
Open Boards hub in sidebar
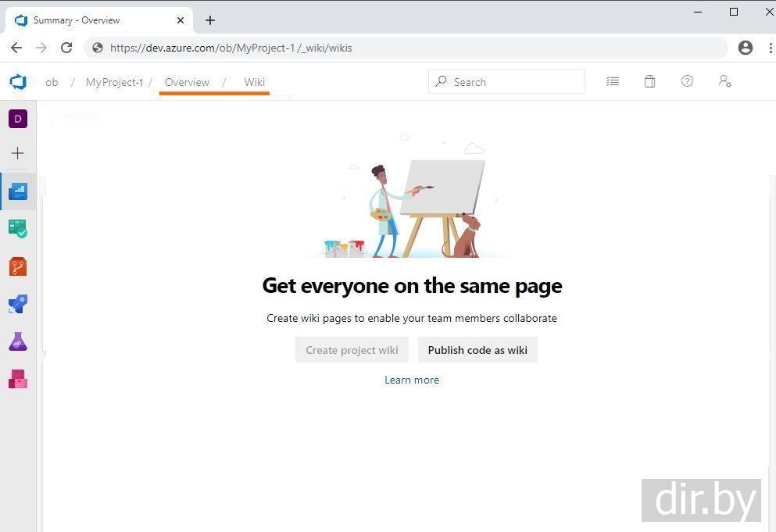tap(18, 229)
